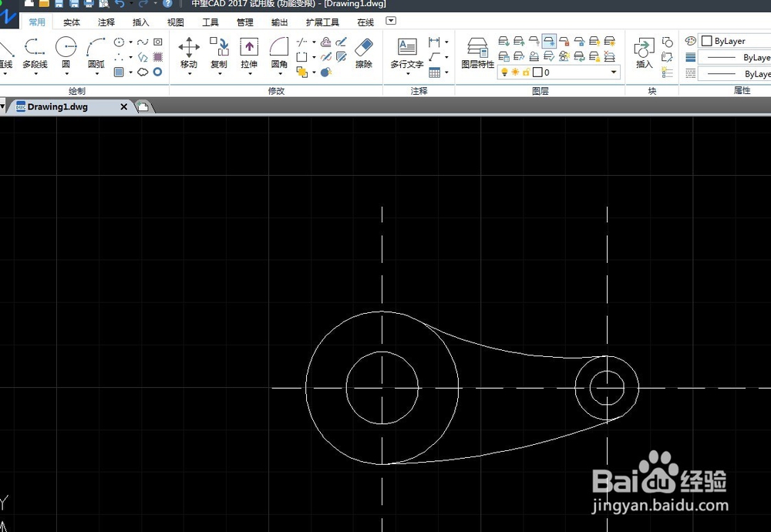771x532 pixels.
Task: Toggle layer 0 freeze sun icon
Action: [515, 72]
